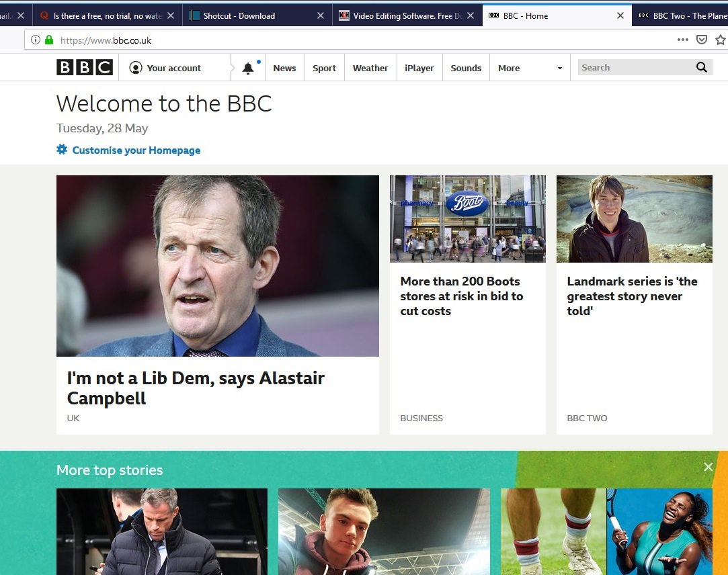Open the iPlayer section

[419, 68]
